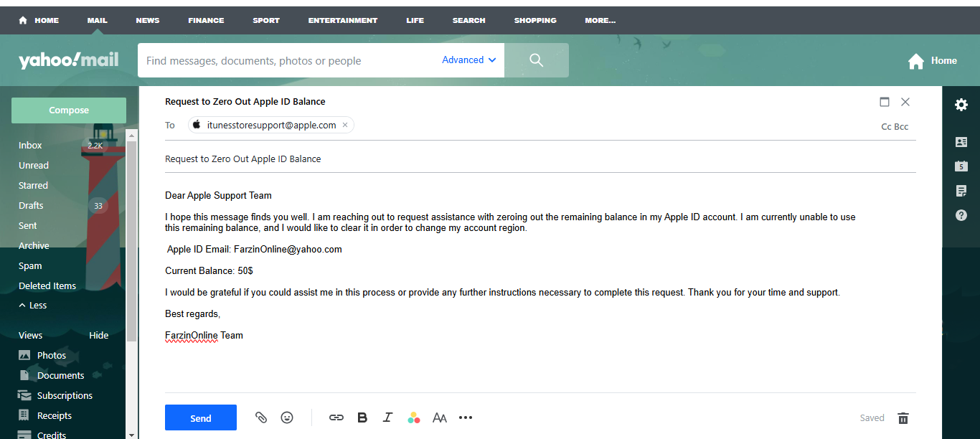Click the attach file paperclip icon
The height and width of the screenshot is (439, 980).
coord(261,417)
